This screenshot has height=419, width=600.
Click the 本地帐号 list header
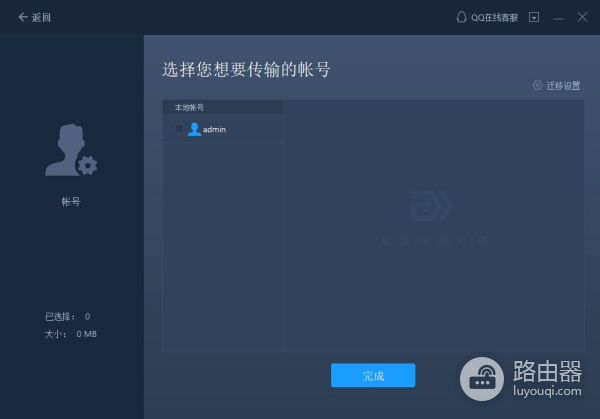point(223,107)
